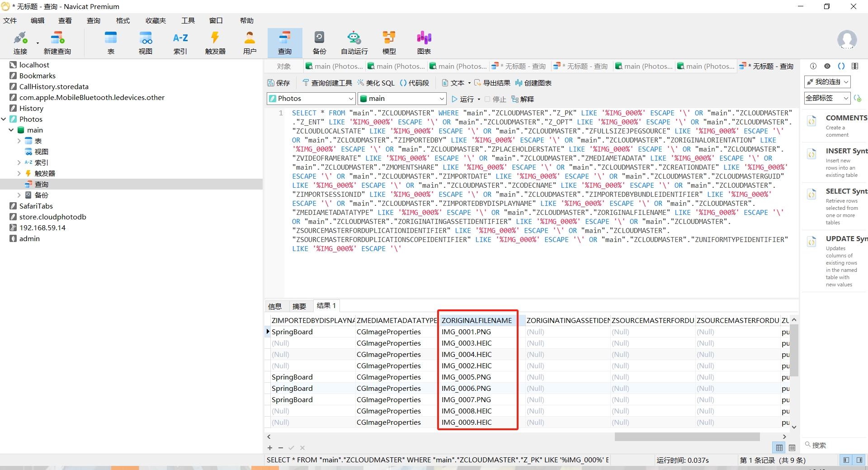The image size is (868, 470).
Task: Save the query with 保存
Action: (278, 83)
